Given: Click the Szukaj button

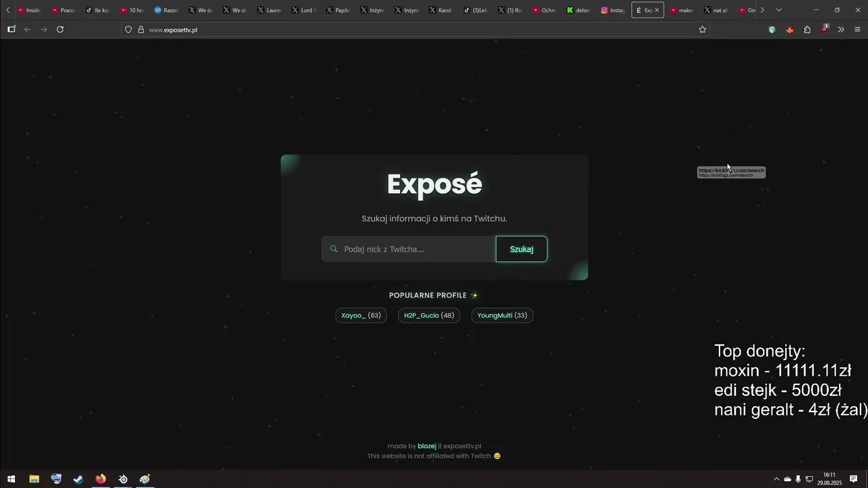Looking at the screenshot, I should coord(521,249).
